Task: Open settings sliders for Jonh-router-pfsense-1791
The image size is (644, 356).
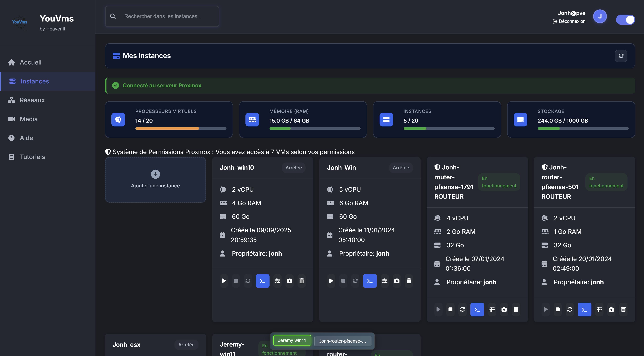Action: pyautogui.click(x=492, y=310)
